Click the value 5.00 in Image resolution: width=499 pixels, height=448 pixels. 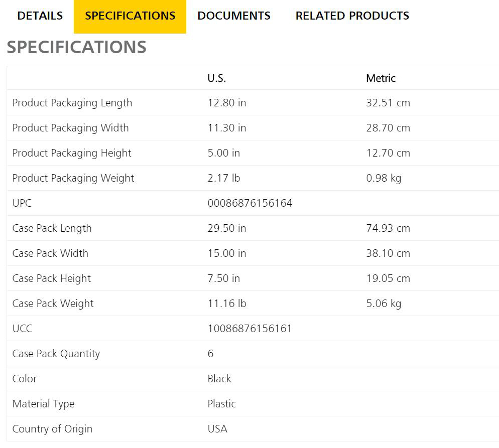pyautogui.click(x=223, y=153)
